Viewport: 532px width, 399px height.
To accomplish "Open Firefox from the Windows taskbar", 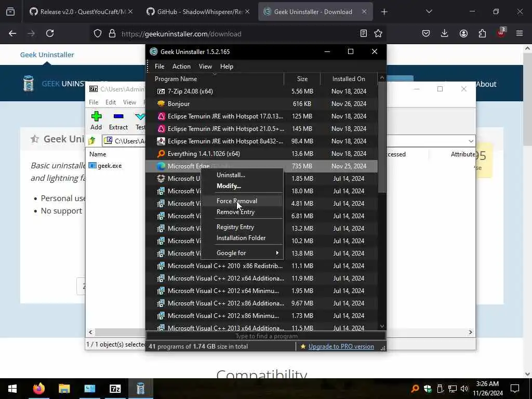I will tap(38, 389).
